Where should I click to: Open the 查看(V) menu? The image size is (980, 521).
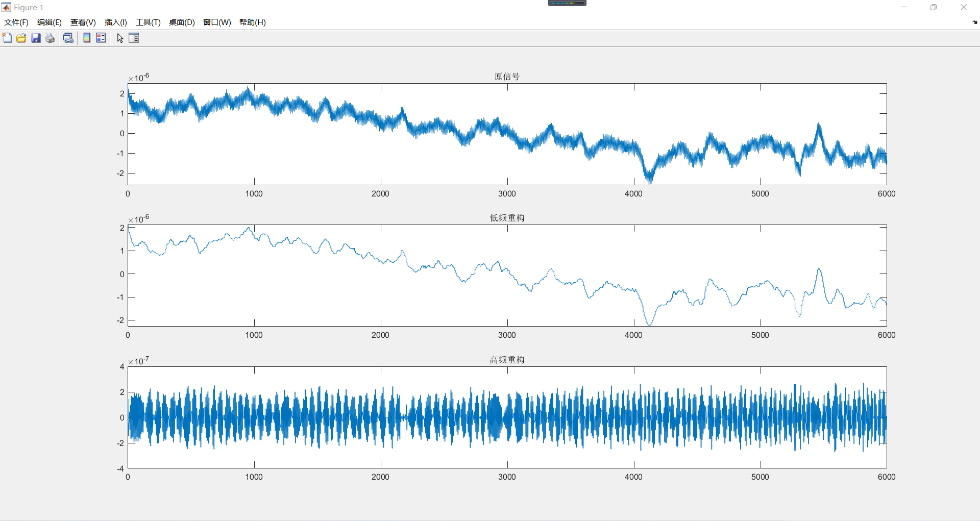point(83,22)
